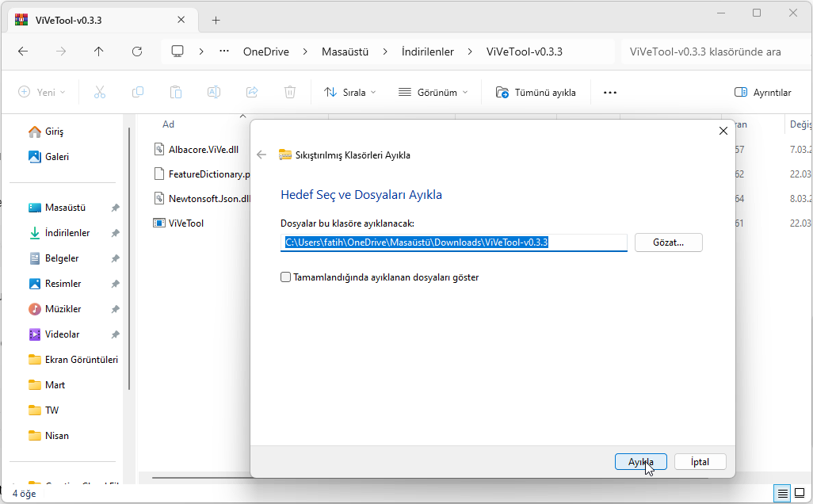Enable 'Tamamlandığında ayıklanan dosyaları göster' checkbox
The width and height of the screenshot is (813, 504).
coord(284,277)
